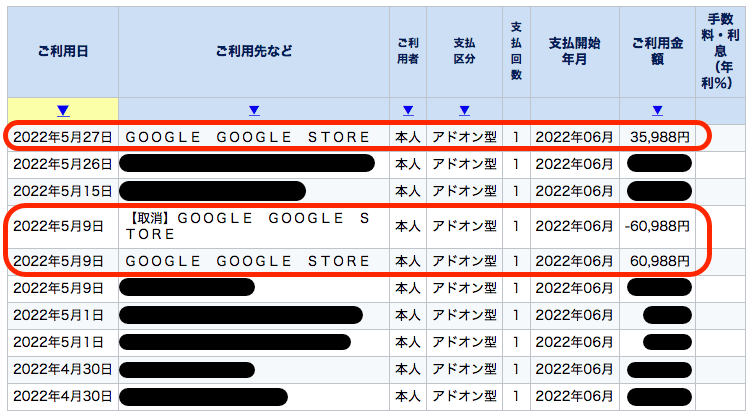Select the 2022年5月27日 date cell

click(63, 137)
